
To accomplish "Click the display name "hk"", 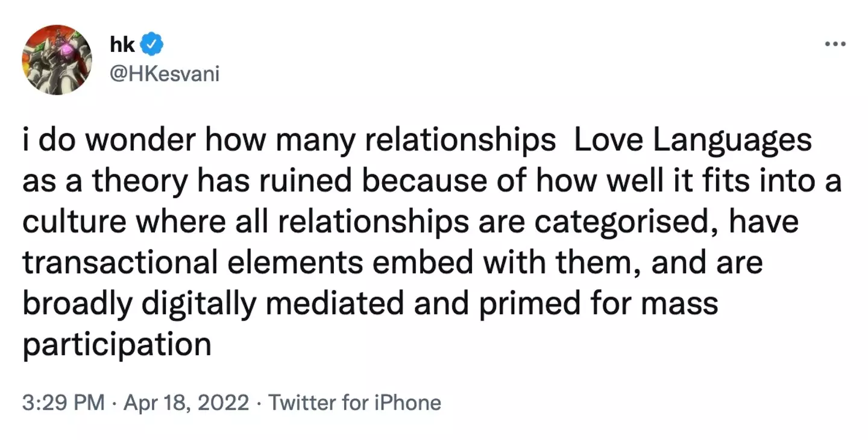I will [x=123, y=44].
